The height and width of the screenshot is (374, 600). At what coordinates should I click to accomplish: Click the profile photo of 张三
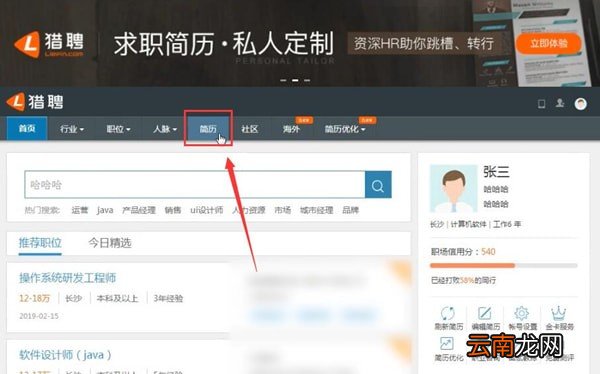[x=454, y=189]
